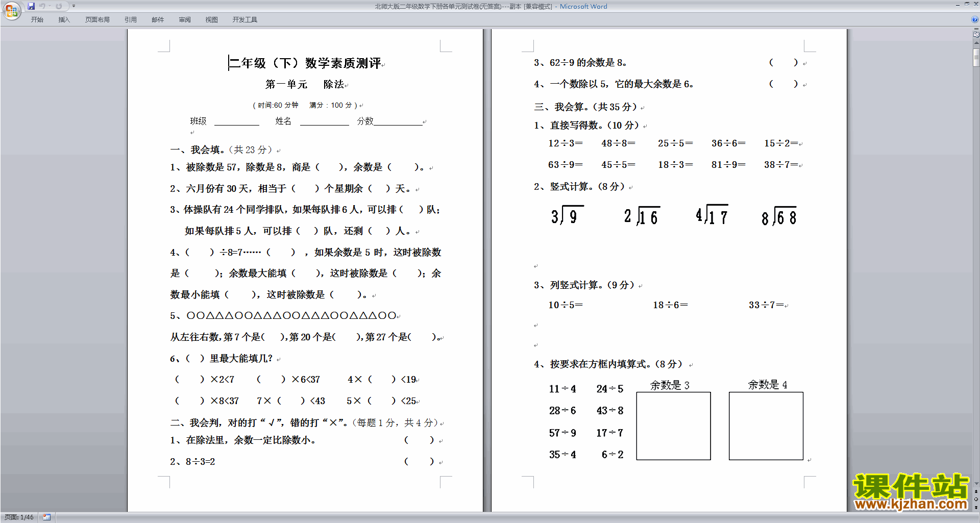Switch to the 页面布局 tab

point(97,19)
